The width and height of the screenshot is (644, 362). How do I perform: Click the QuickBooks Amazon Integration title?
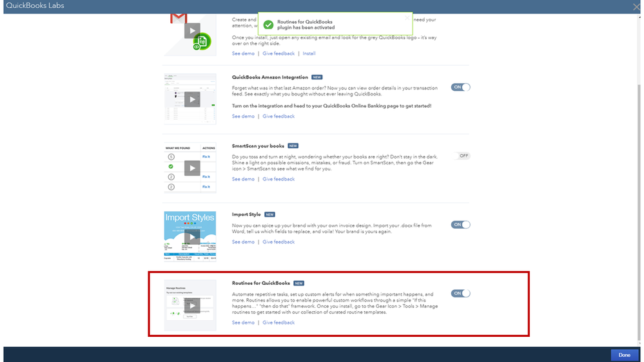270,77
